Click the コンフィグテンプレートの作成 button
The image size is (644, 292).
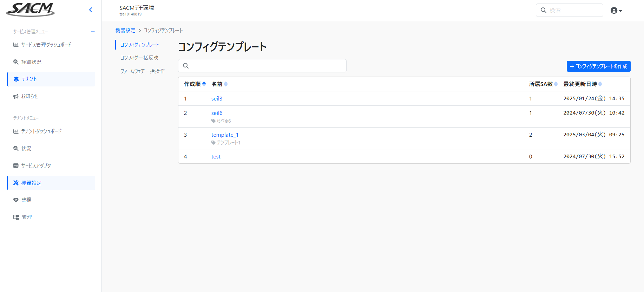pyautogui.click(x=598, y=66)
